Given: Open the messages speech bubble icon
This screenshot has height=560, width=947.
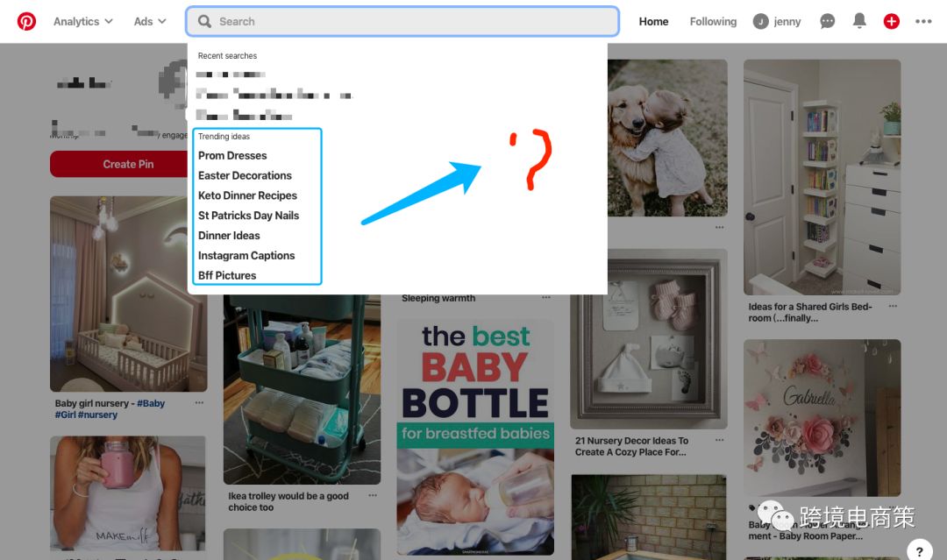Looking at the screenshot, I should click(828, 21).
